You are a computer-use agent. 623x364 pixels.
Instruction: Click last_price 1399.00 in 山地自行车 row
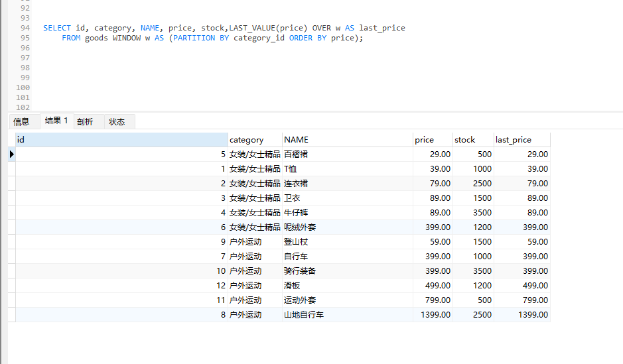[522, 315]
